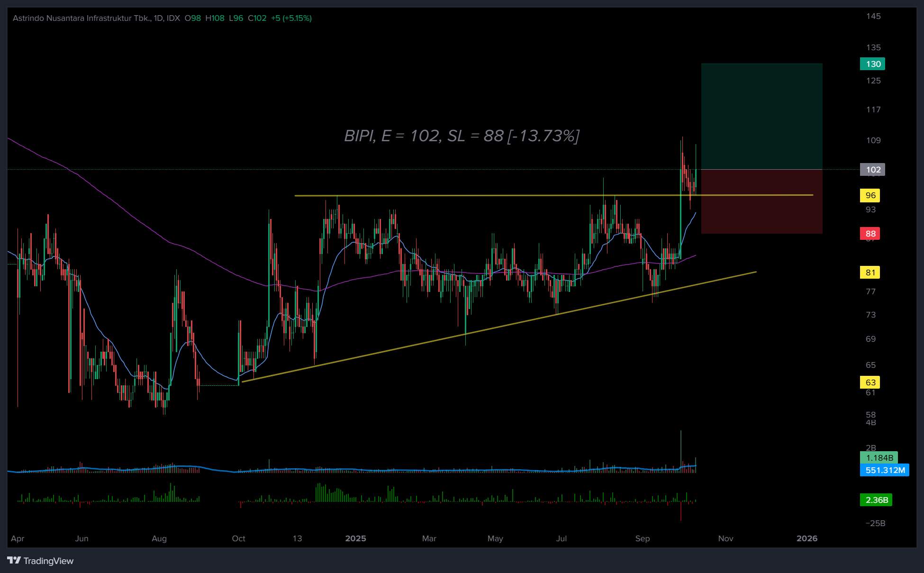Select the yellow 81 price label
Screen dimensions: 924x573
(x=870, y=273)
